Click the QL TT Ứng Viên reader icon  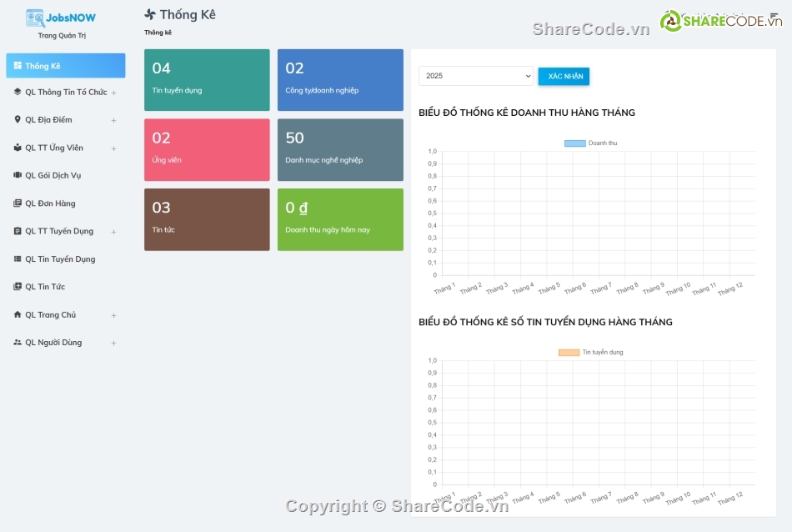coord(18,148)
